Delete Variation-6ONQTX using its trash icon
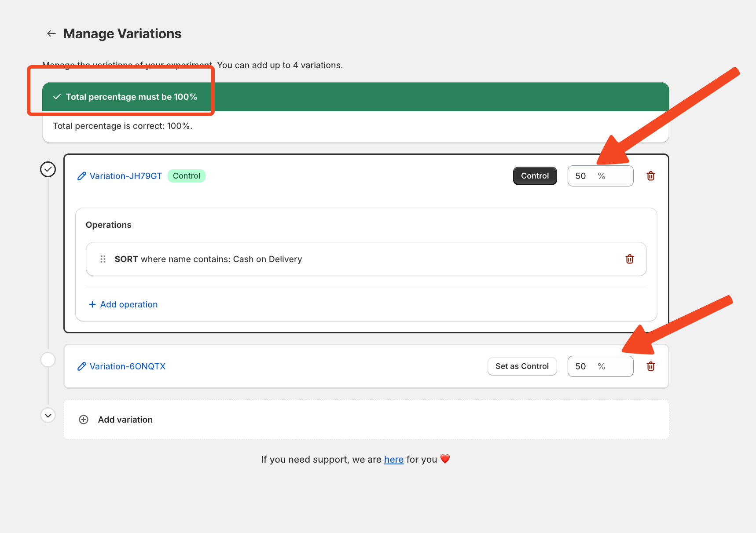Screen dimensions: 756x533 [x=650, y=366]
